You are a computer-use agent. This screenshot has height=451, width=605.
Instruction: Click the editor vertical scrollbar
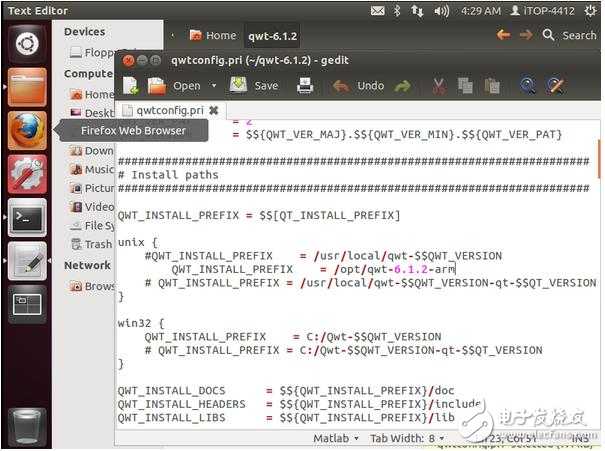click(599, 158)
